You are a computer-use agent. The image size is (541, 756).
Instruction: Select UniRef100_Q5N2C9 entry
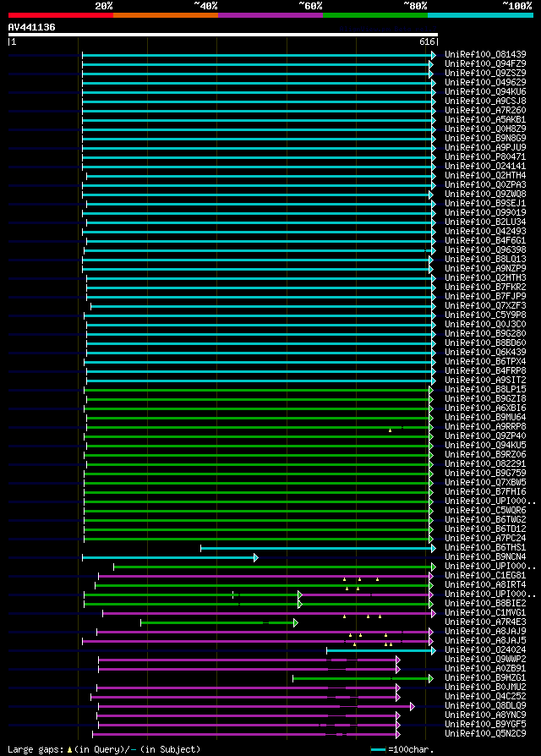pos(485,734)
